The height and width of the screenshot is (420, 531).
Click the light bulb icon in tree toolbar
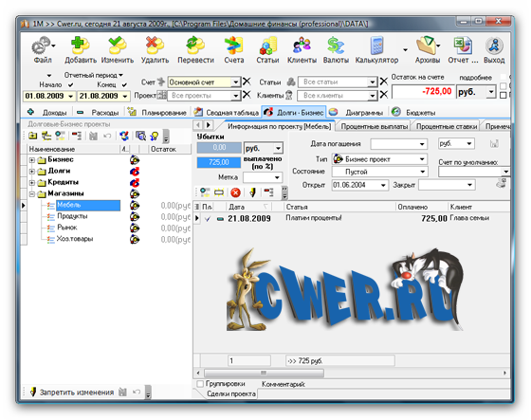click(x=155, y=136)
